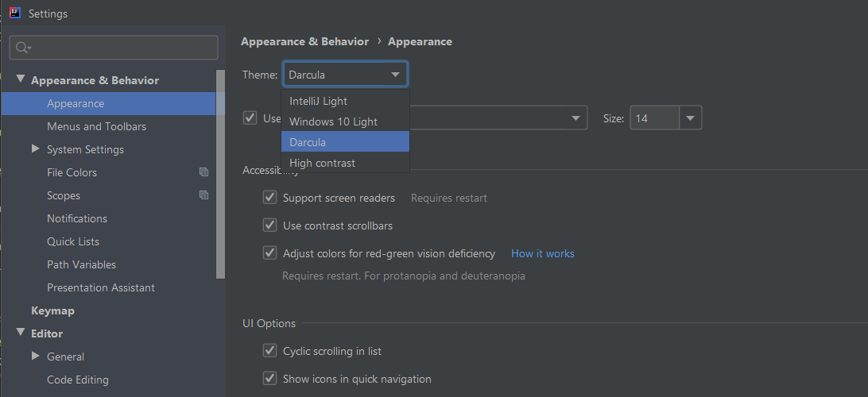The image size is (868, 397).
Task: Click the project-level icon beside Scopes
Action: (x=203, y=195)
